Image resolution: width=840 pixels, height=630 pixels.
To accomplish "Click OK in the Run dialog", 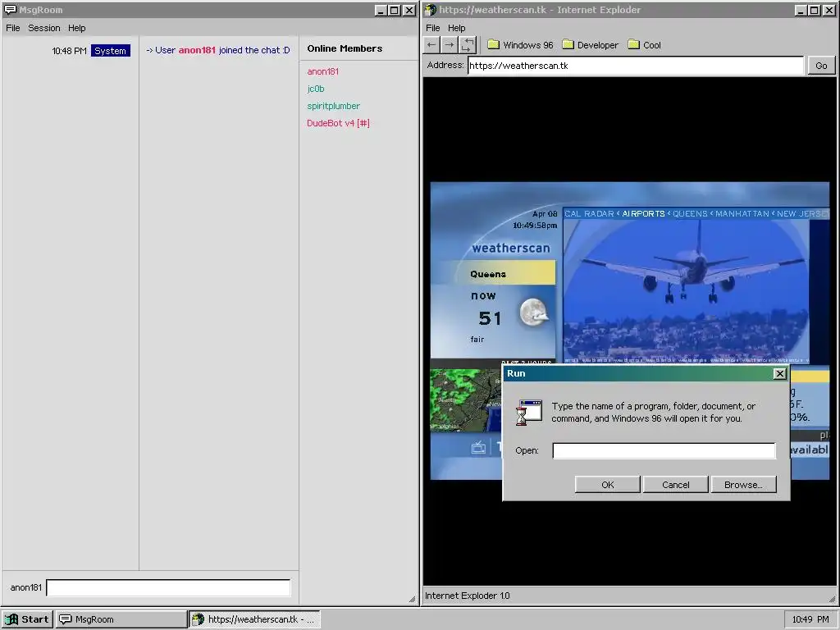I will pos(608,484).
